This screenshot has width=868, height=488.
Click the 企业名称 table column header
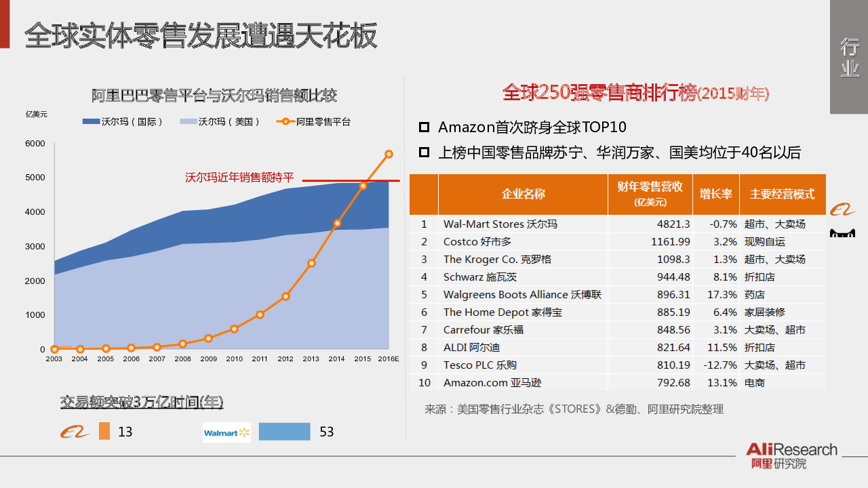pyautogui.click(x=523, y=195)
